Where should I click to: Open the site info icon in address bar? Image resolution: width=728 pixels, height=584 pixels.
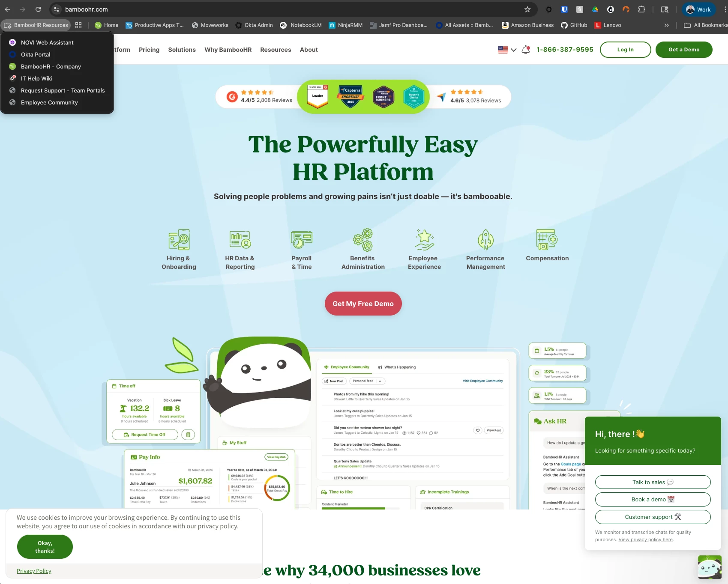57,9
